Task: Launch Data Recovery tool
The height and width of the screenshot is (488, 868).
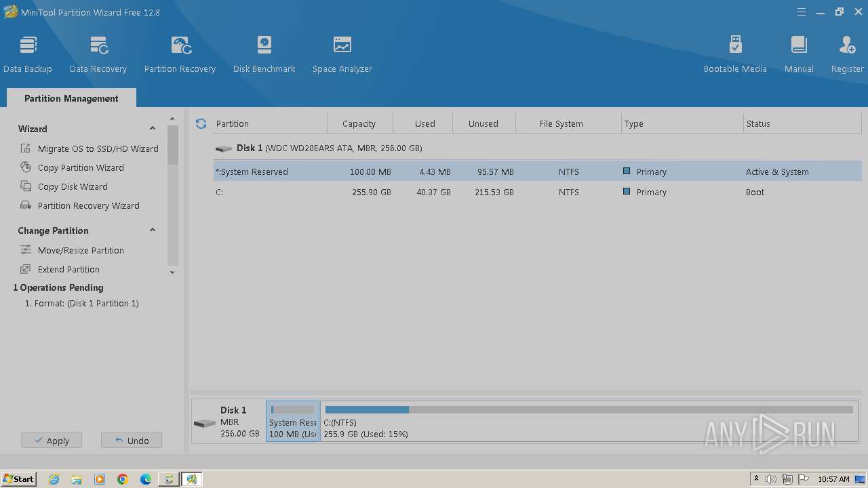Action: [98, 54]
